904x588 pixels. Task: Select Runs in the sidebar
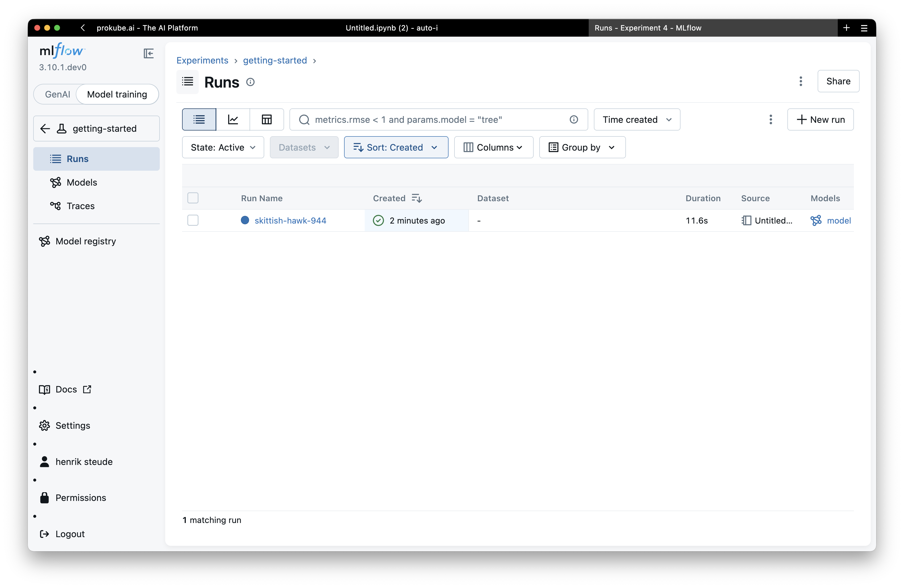pyautogui.click(x=97, y=159)
